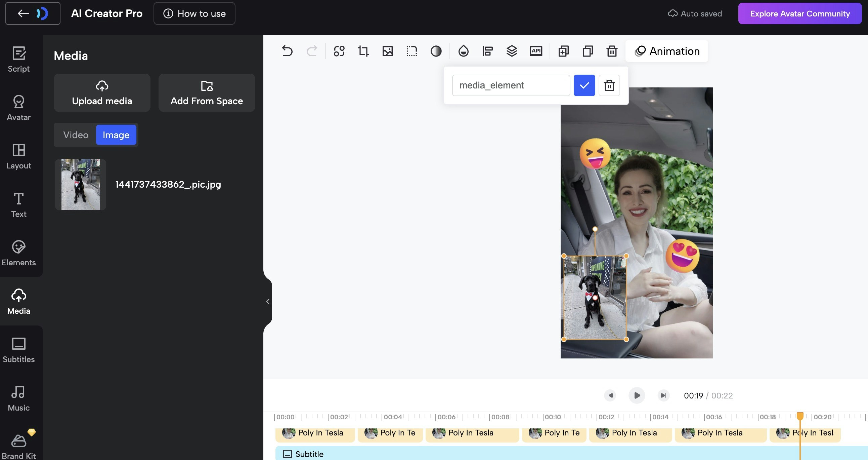The height and width of the screenshot is (460, 868).
Task: Select the crop tool icon
Action: click(363, 51)
